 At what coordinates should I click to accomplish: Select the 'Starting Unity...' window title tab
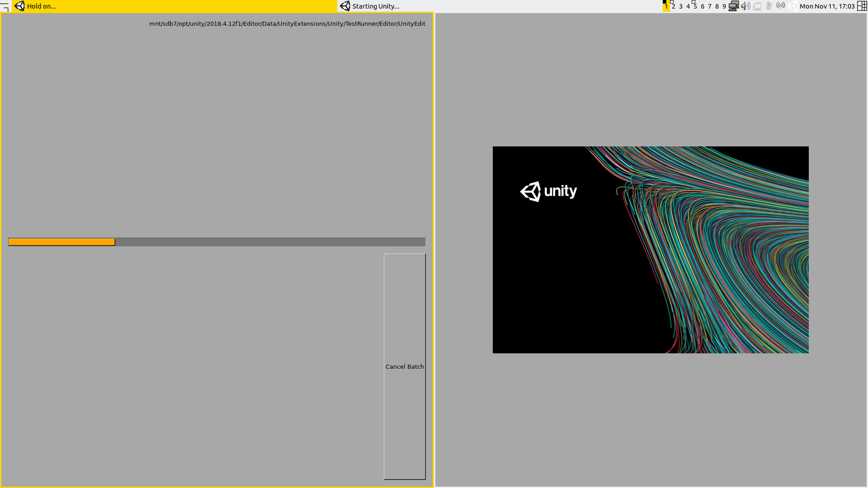coord(500,6)
